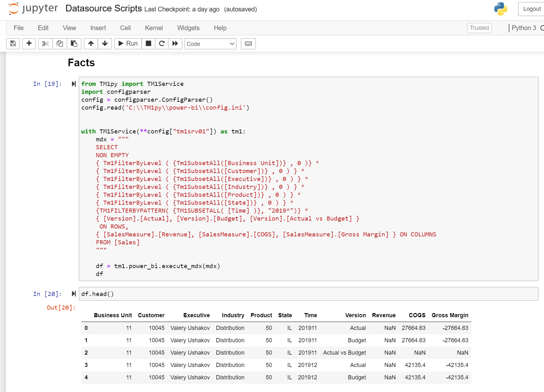Open the Cell menu
This screenshot has width=544, height=392.
[125, 28]
